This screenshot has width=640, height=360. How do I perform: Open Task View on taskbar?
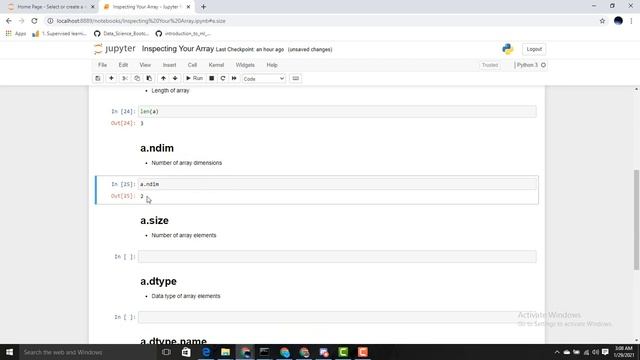(166, 352)
